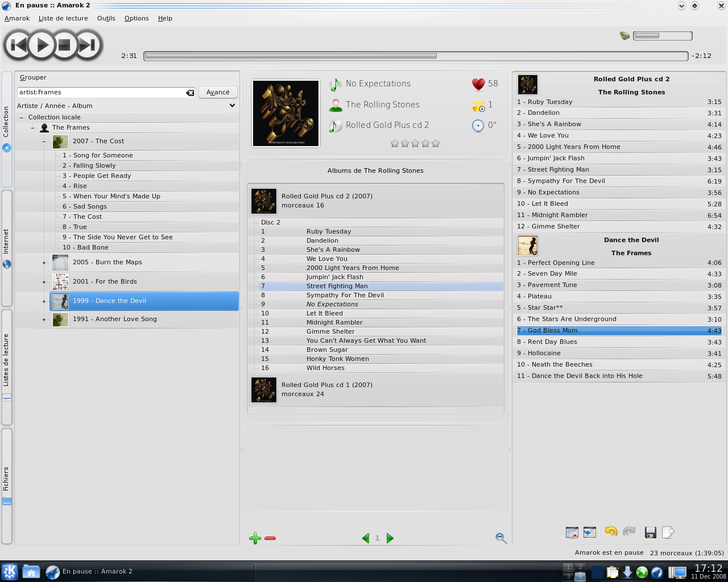Click the green right arrow next context page
The width and height of the screenshot is (728, 582).
point(390,538)
